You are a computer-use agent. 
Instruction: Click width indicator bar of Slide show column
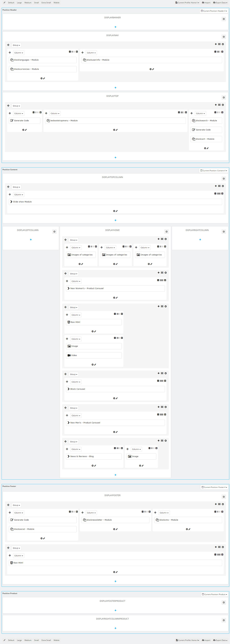click(x=219, y=194)
